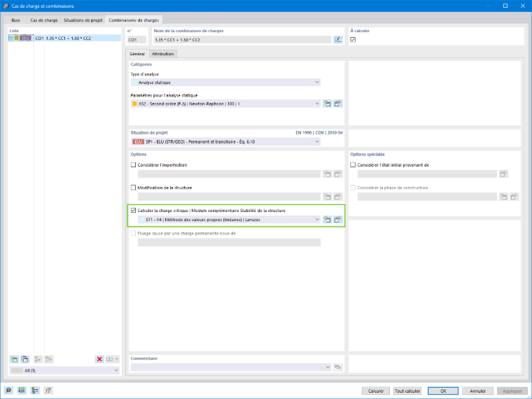This screenshot has width=532, height=399.
Task: Open the ST1 stability method dropdown
Action: tap(230, 220)
